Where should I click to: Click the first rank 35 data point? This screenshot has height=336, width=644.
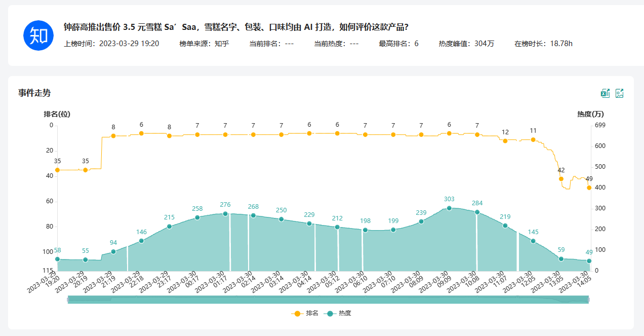pyautogui.click(x=57, y=170)
